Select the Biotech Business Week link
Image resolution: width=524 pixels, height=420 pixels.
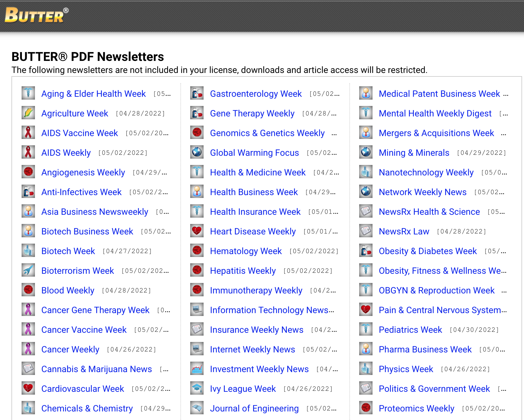(x=87, y=232)
